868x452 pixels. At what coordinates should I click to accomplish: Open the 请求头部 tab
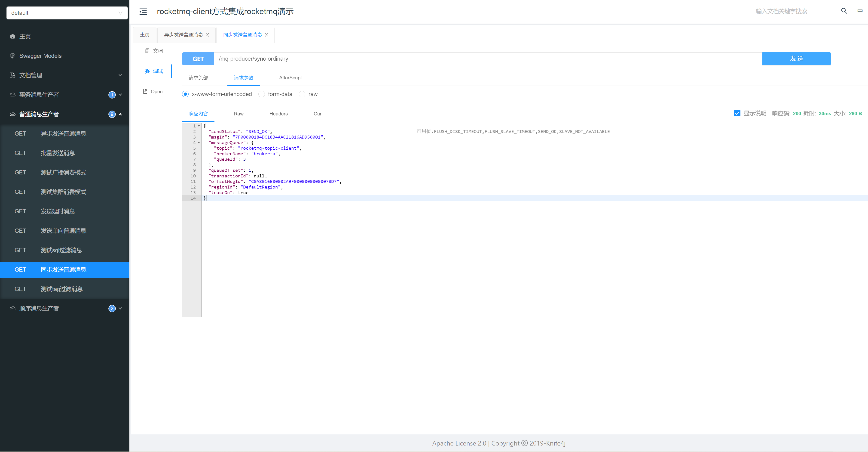199,77
